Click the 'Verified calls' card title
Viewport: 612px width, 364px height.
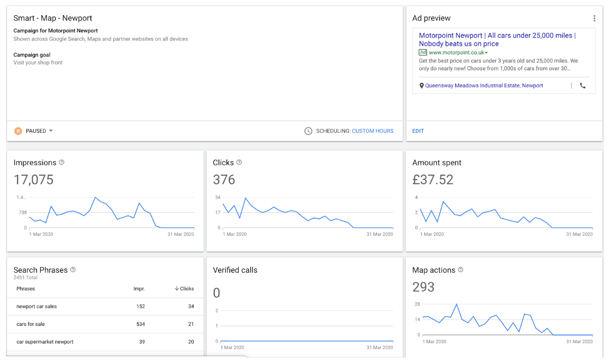[235, 270]
